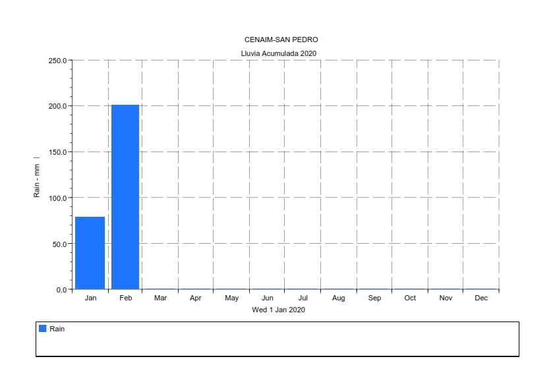Click the 'Rain - mm' axis label

pos(36,181)
